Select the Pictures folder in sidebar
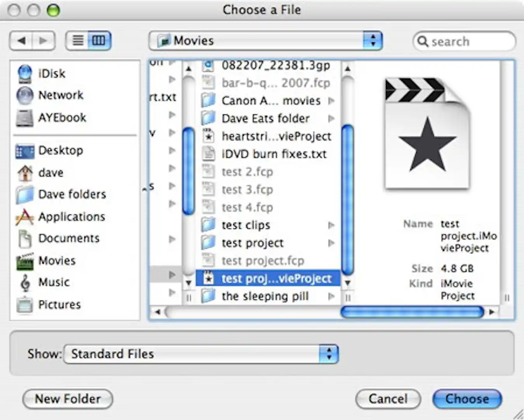 [x=59, y=304]
